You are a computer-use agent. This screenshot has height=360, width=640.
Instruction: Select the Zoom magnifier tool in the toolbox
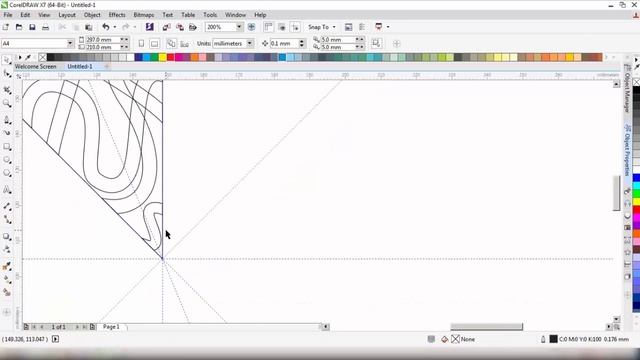7,104
